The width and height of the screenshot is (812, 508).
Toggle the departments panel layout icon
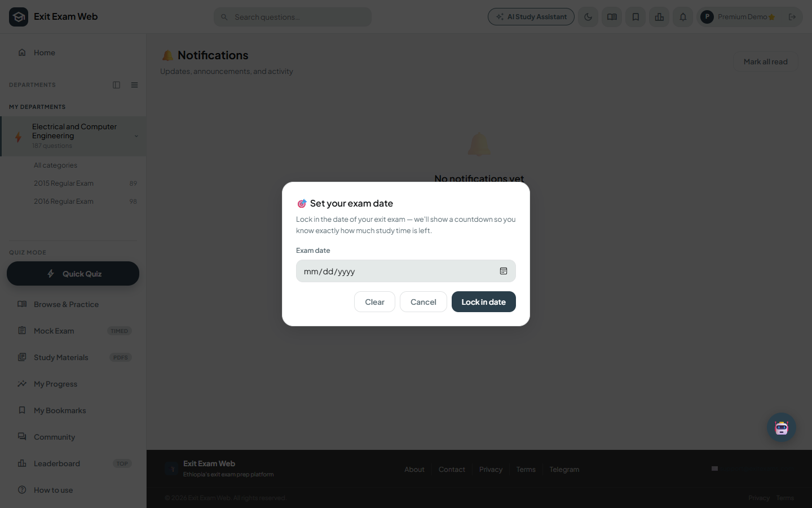116,85
